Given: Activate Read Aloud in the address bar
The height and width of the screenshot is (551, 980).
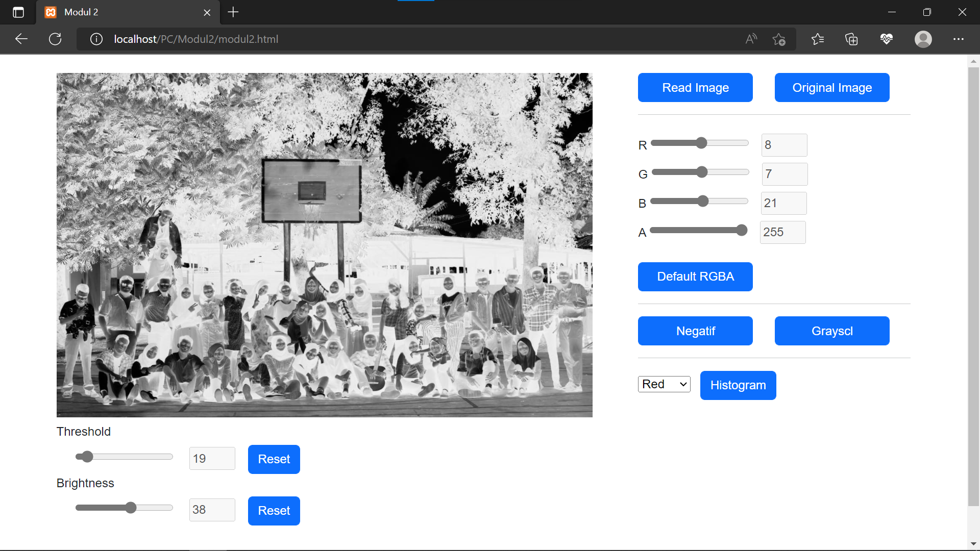Looking at the screenshot, I should point(751,39).
